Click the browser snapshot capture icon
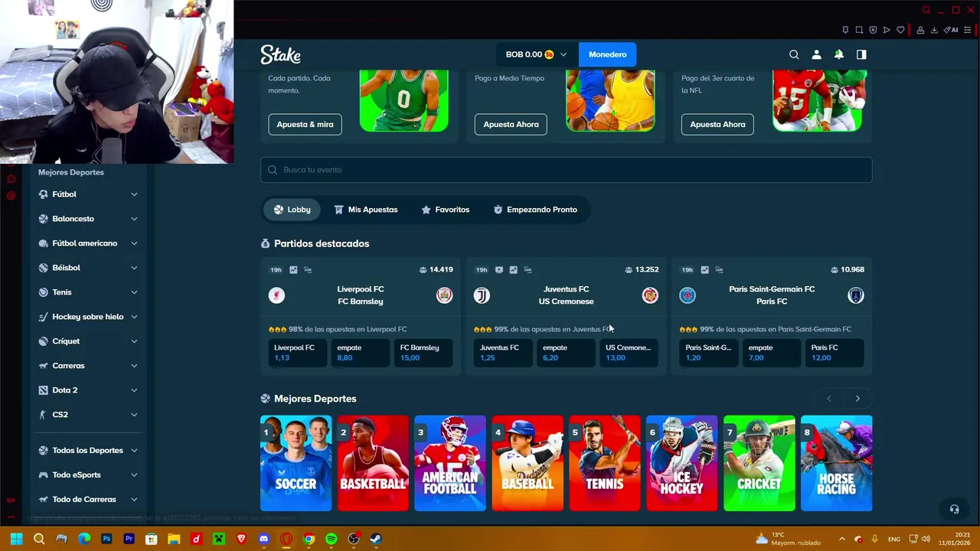980x551 pixels. pyautogui.click(x=859, y=30)
